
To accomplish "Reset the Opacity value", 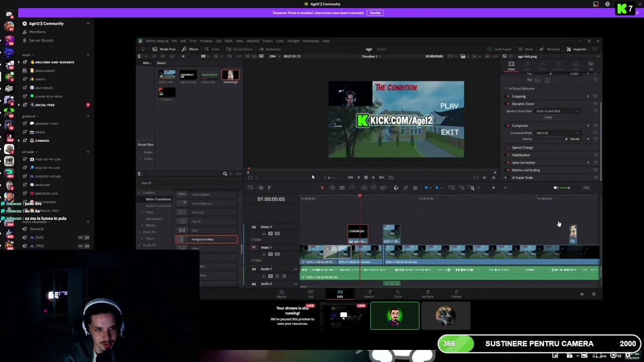I will pyautogui.click(x=596, y=139).
